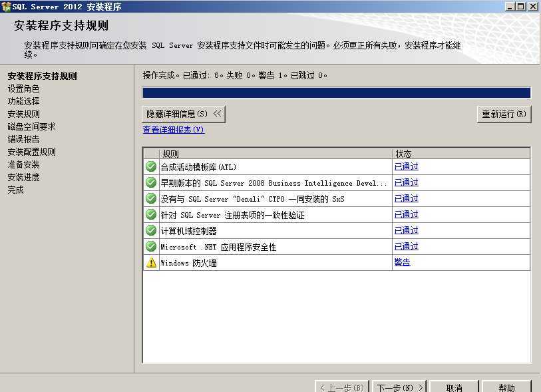Viewport: 541px width, 392px height.
Task: Click 下一步(N) button
Action: (399, 387)
